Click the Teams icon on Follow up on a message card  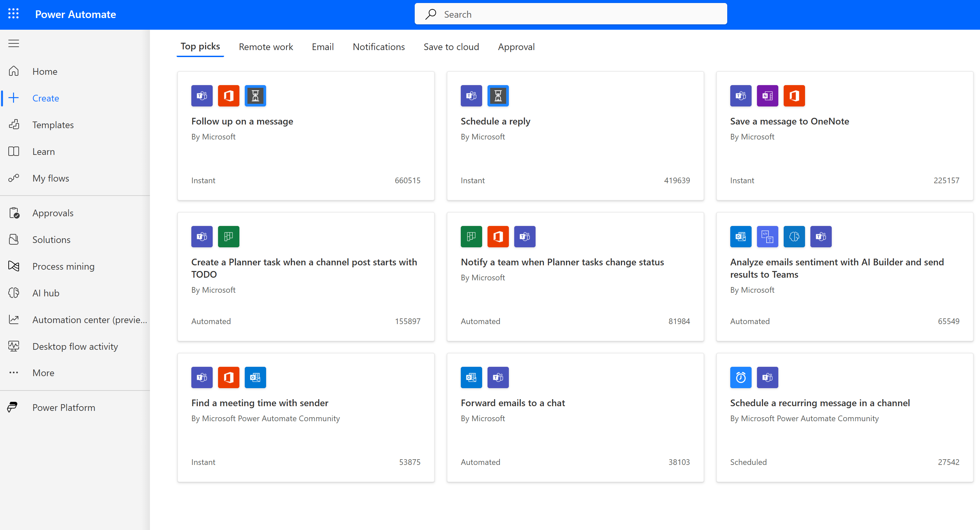tap(202, 95)
